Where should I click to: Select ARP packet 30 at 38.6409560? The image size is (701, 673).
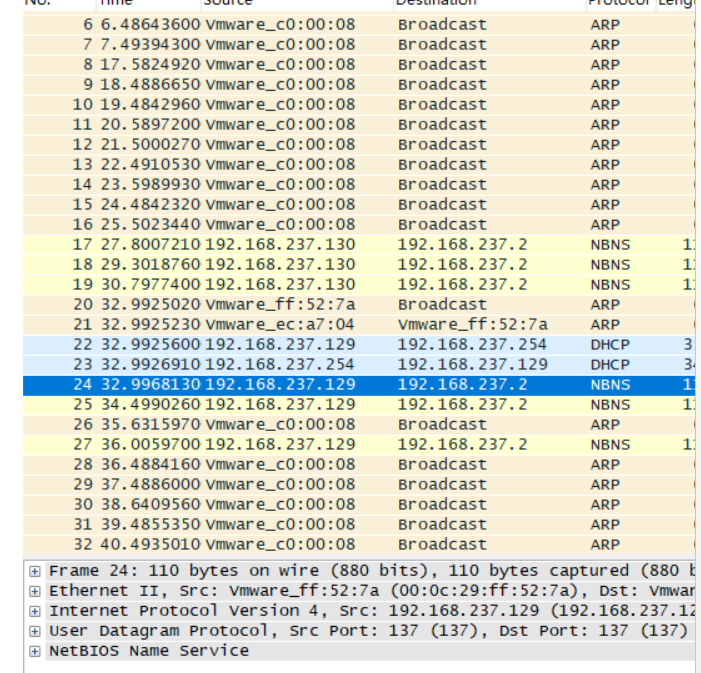[x=359, y=504]
